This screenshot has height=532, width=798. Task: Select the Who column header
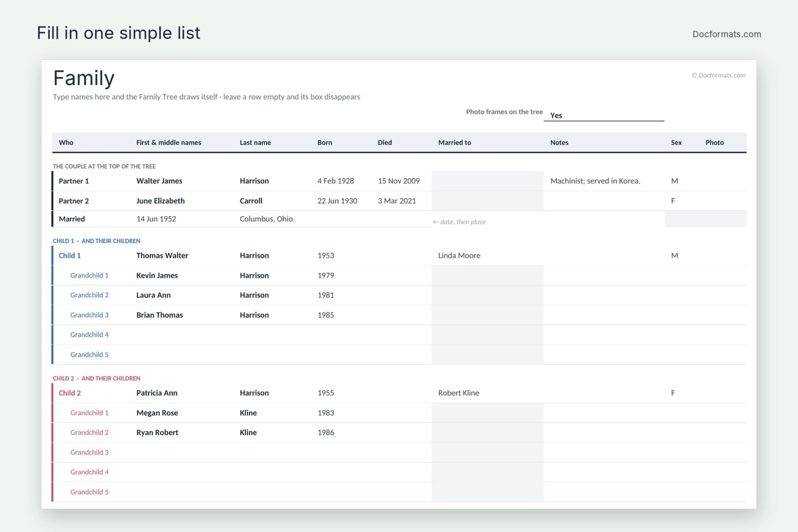pos(66,142)
